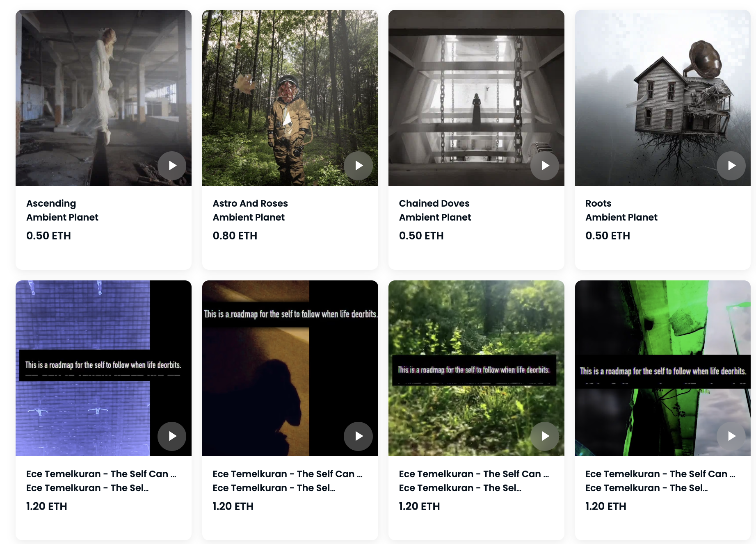
Task: Select the chained window Chained Doves thumbnail
Action: pyautogui.click(x=476, y=98)
